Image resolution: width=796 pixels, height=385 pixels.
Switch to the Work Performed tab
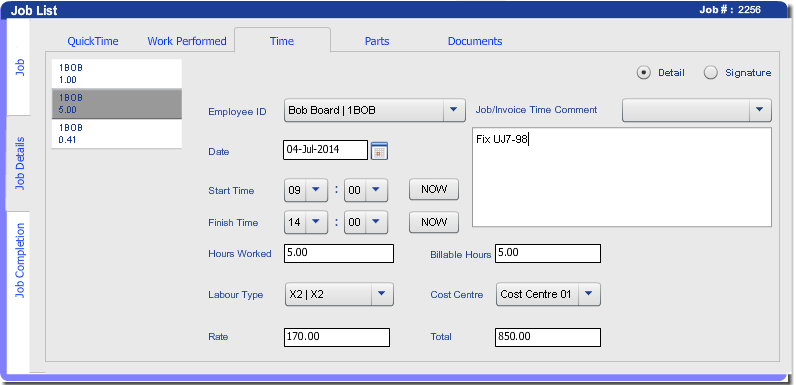[x=187, y=41]
